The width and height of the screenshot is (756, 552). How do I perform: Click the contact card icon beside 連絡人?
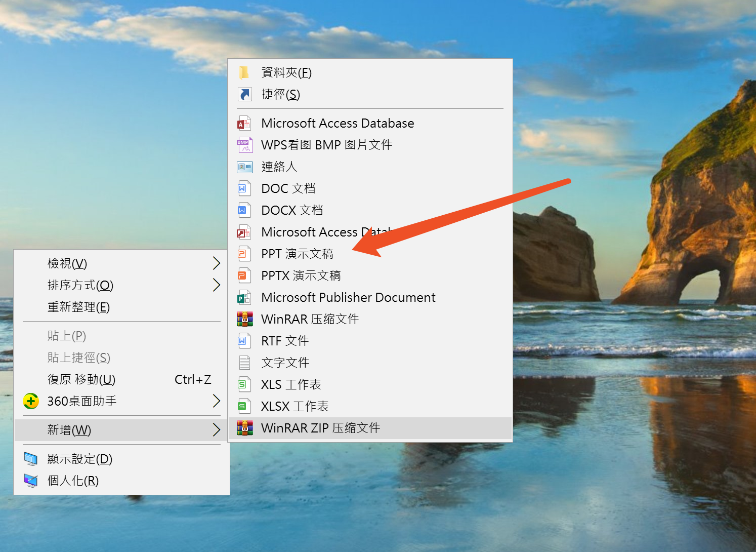coord(244,167)
